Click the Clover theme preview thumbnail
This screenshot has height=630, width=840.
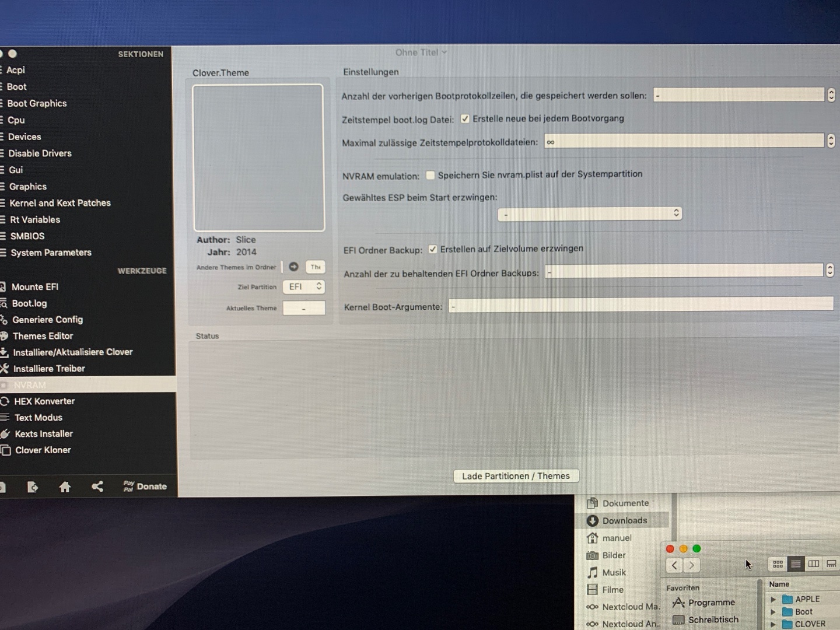258,157
